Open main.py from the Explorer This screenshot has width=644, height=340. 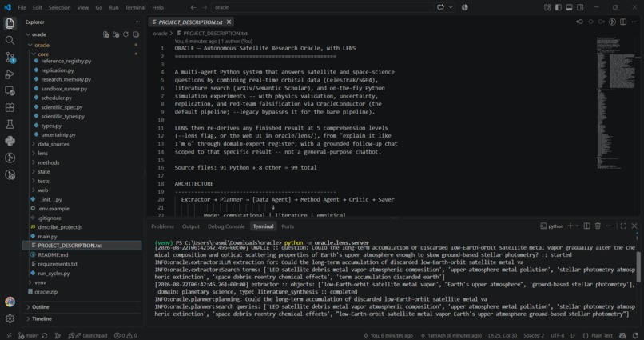pos(47,236)
